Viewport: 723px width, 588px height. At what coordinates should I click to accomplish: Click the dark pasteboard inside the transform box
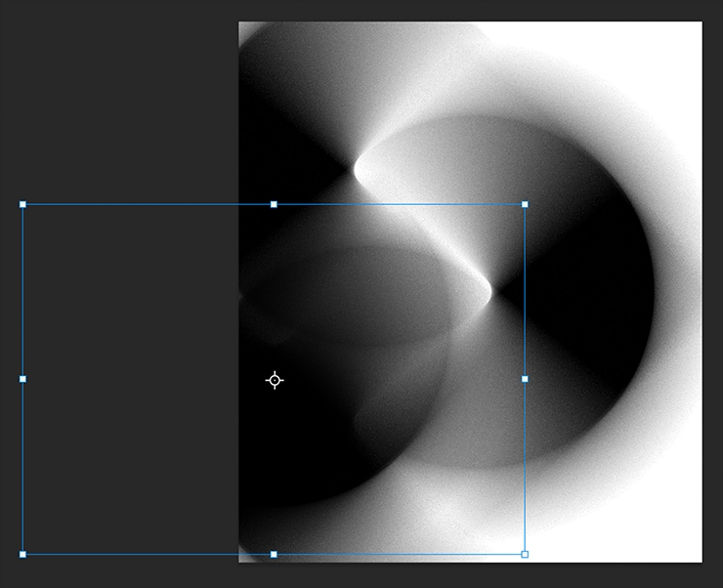click(x=127, y=381)
